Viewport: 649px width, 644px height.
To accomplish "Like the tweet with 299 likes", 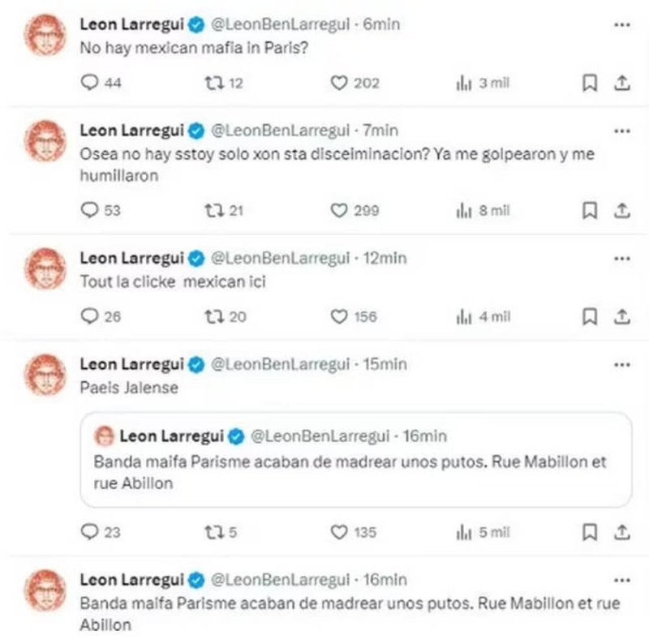I will point(355,211).
